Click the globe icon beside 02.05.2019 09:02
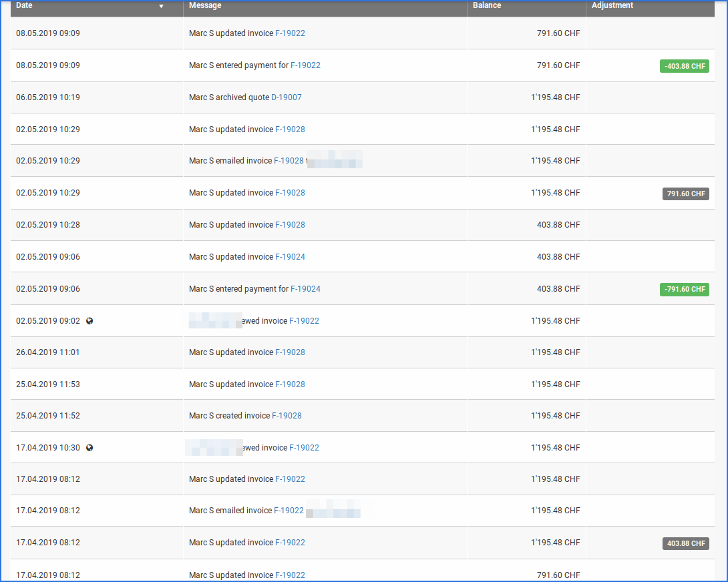 89,320
